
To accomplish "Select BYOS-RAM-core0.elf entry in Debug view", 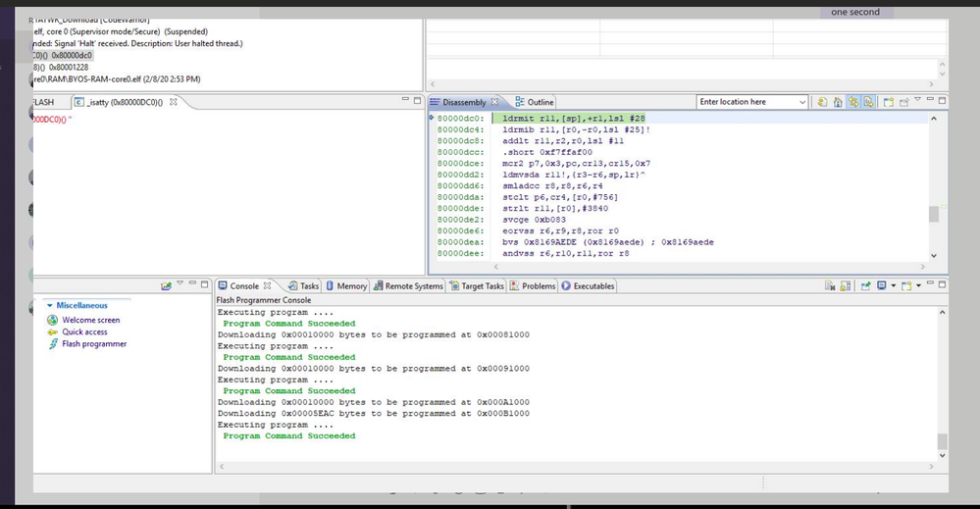I will [x=117, y=78].
